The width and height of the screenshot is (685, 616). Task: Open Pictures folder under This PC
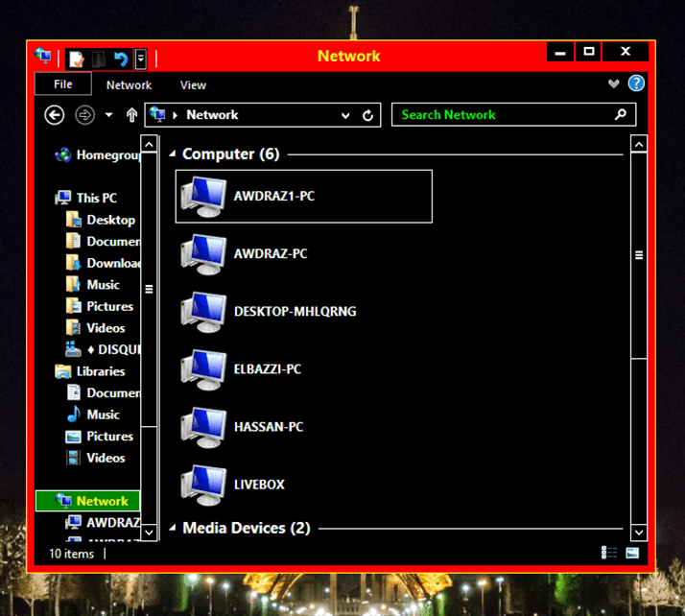100,306
